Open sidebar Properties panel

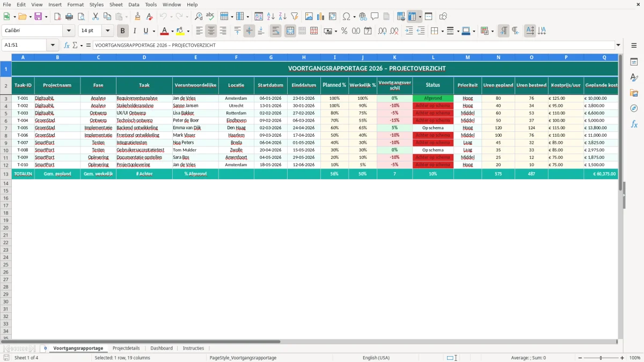click(x=634, y=62)
